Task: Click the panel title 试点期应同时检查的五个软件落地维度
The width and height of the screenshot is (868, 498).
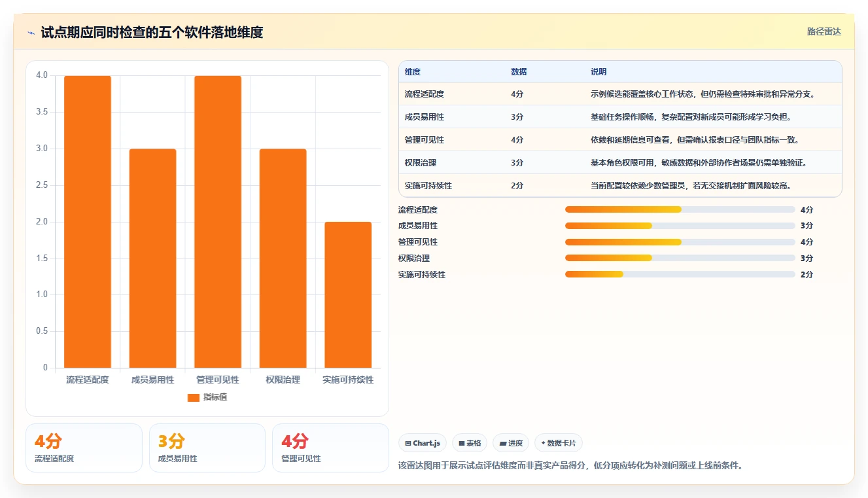Action: coord(152,32)
